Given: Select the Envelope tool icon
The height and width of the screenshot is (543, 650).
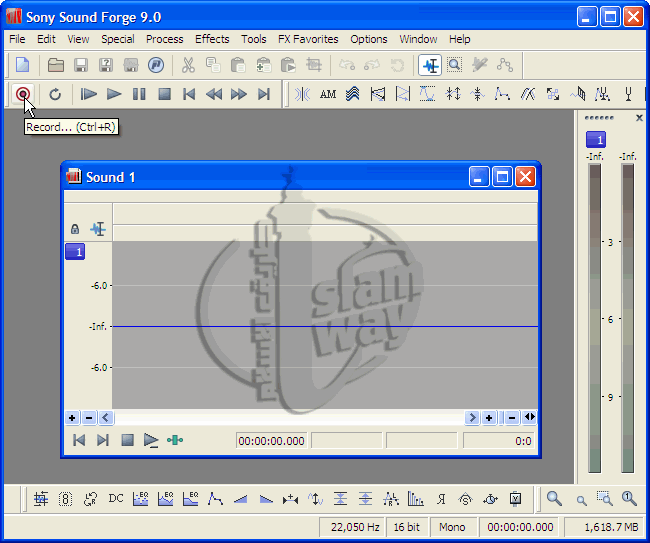Looking at the screenshot, I should 504,65.
